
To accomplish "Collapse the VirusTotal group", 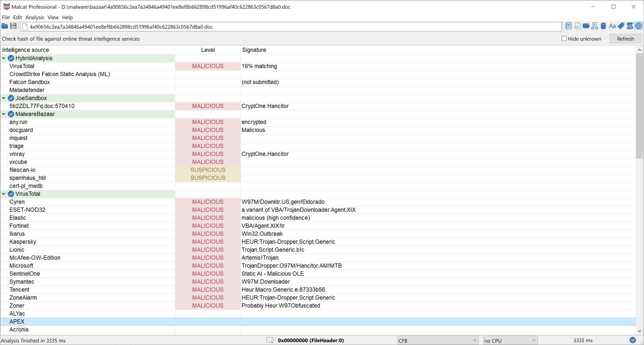I will 4,194.
